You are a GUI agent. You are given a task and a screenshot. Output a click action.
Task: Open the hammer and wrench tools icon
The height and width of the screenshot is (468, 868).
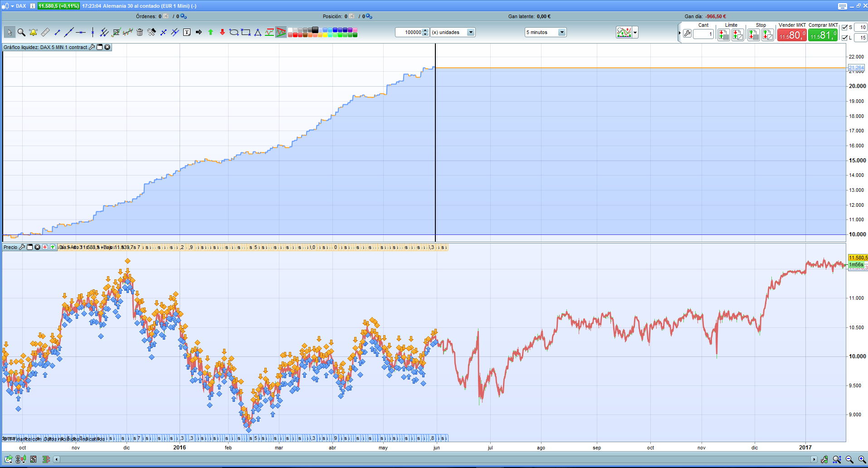pos(151,32)
